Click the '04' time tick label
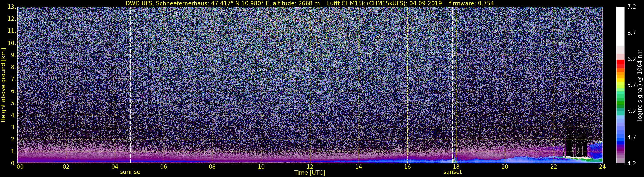This screenshot has height=177, width=644. click(x=115, y=167)
